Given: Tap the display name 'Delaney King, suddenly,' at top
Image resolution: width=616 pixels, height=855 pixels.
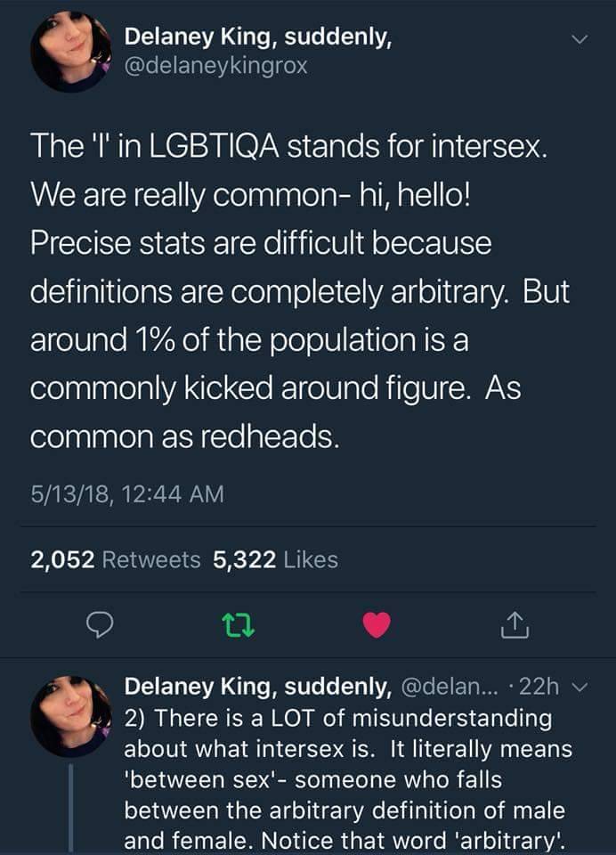Looking at the screenshot, I should click(x=257, y=37).
